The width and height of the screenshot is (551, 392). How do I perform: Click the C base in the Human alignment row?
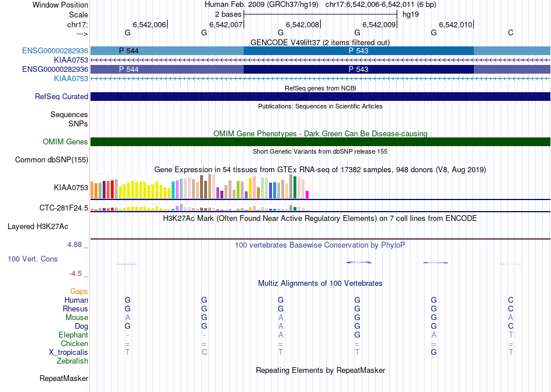pos(510,300)
